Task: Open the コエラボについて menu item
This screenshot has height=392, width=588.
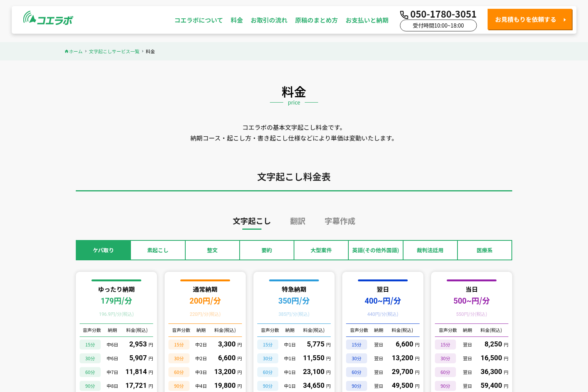Action: (199, 20)
